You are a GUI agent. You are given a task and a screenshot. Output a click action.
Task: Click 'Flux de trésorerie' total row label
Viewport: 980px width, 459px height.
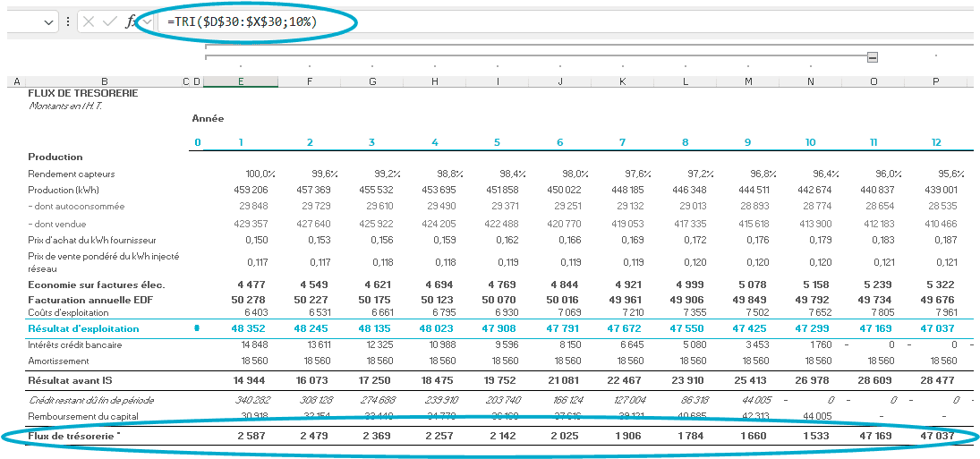point(73,436)
